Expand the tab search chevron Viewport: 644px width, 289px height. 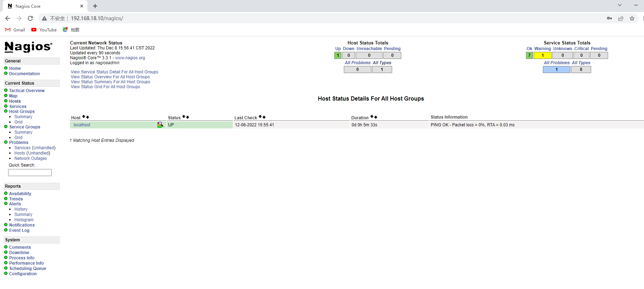620,5
